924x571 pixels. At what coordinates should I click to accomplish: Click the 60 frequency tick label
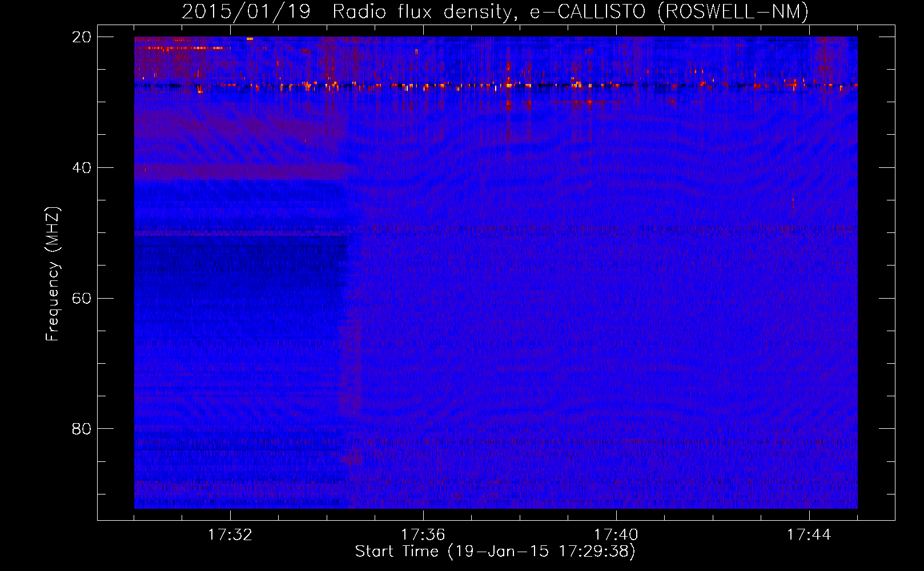pyautogui.click(x=82, y=299)
